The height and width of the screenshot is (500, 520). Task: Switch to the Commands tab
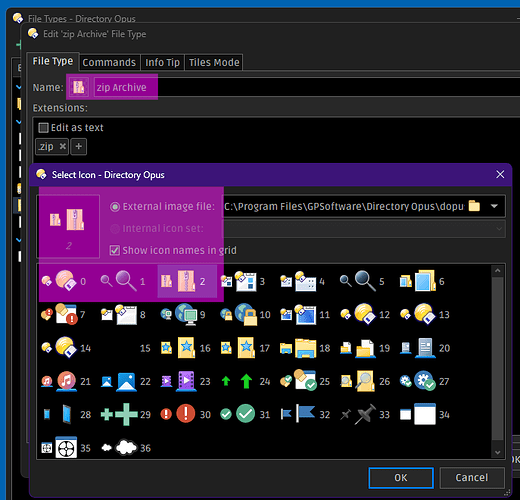[109, 62]
